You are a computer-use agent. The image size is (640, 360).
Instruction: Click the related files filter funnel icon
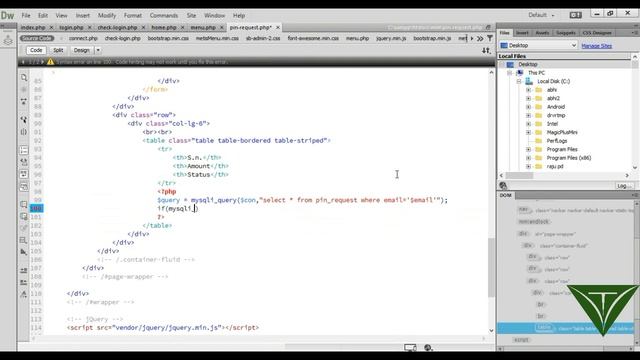pos(489,38)
